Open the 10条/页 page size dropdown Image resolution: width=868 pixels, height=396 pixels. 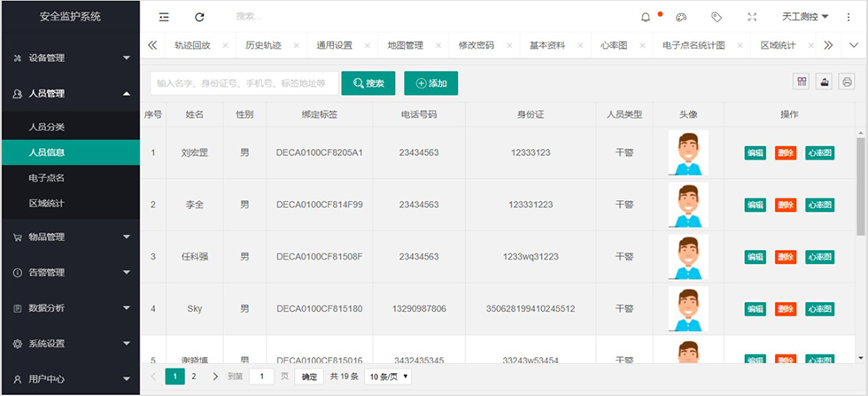click(389, 377)
